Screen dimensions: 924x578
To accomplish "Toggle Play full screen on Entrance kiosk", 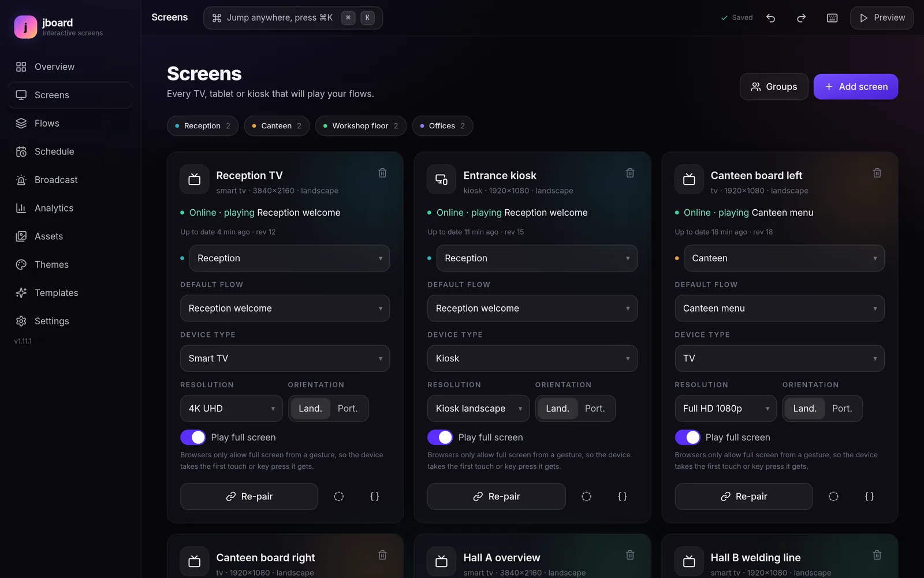I will [x=440, y=438].
